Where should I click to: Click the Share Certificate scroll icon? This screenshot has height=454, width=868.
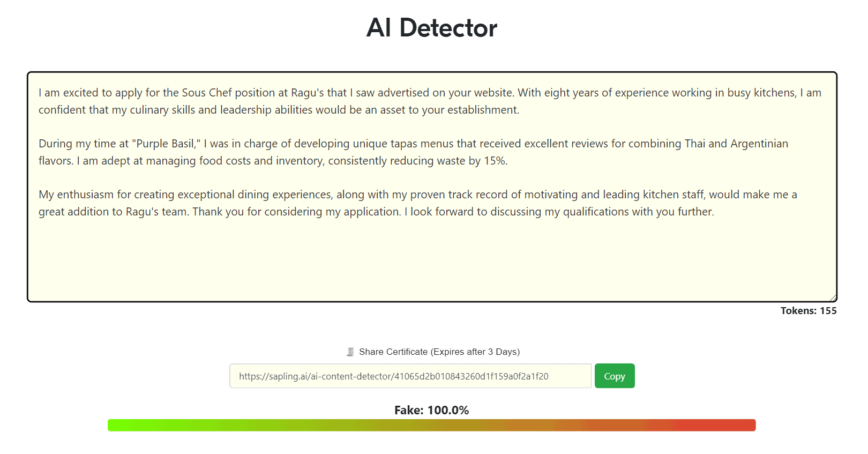tap(350, 352)
